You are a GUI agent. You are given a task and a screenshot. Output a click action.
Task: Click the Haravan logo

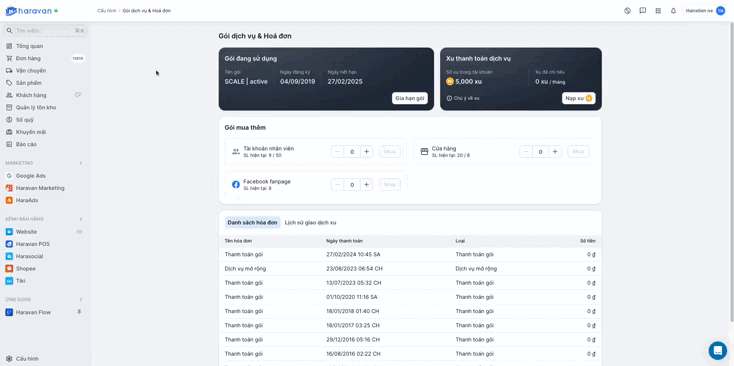[29, 11]
